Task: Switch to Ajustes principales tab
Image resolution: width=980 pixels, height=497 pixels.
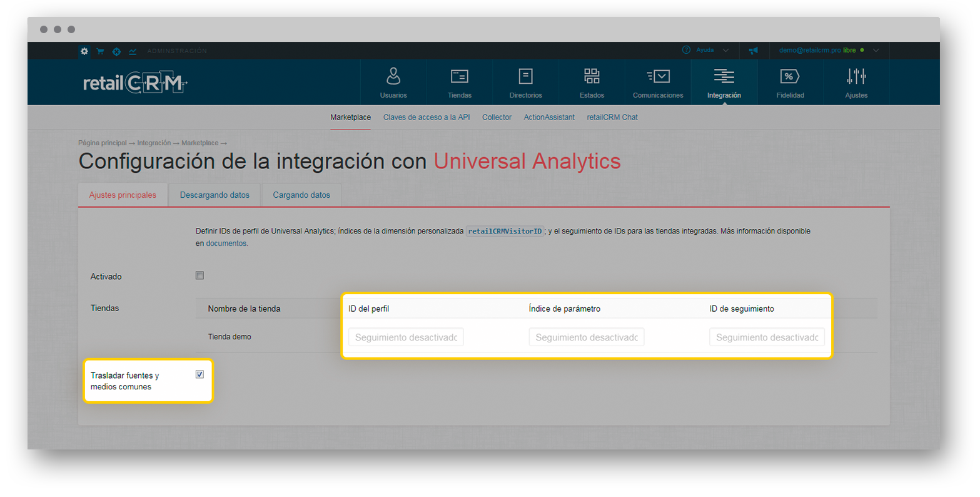Action: [x=123, y=195]
